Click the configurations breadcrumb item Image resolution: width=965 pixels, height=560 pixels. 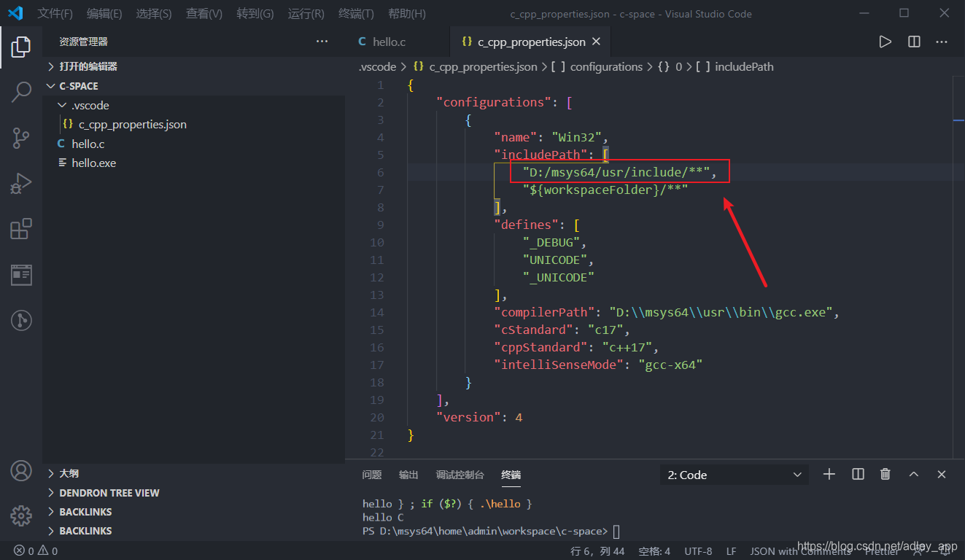606,66
